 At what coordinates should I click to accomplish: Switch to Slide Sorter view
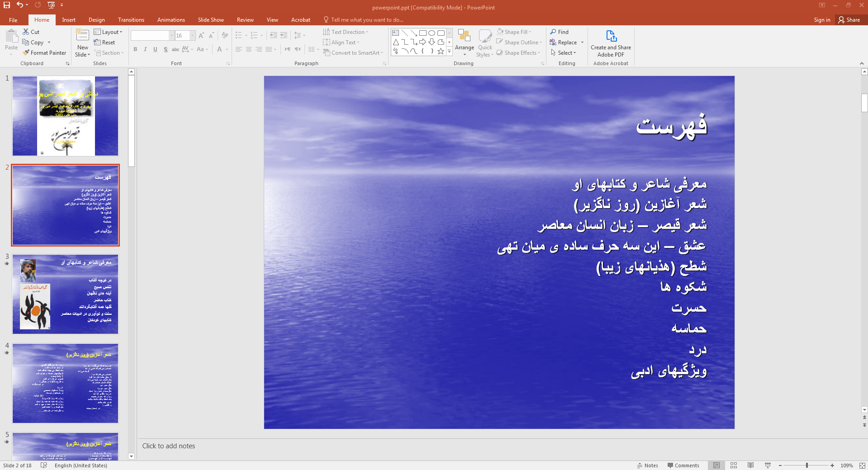pos(734,465)
